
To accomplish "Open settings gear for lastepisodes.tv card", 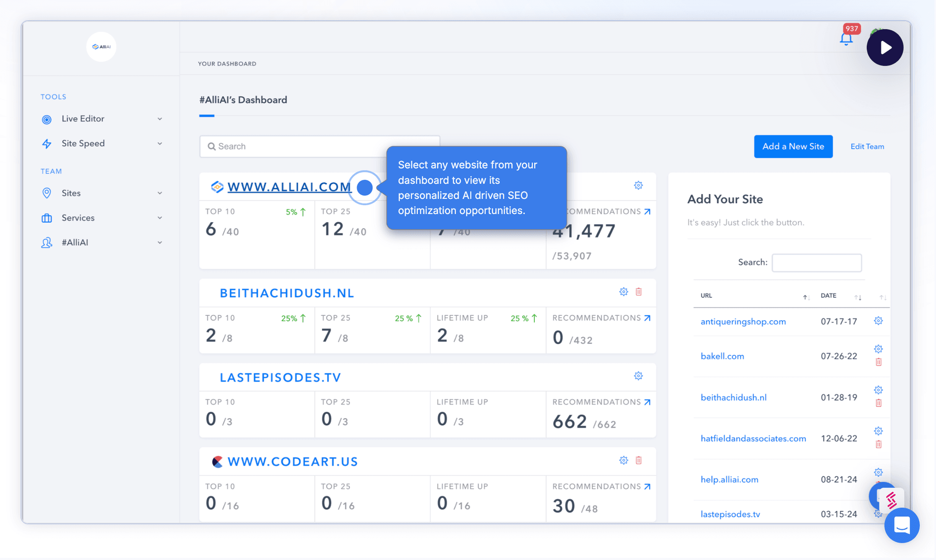I will click(x=638, y=376).
